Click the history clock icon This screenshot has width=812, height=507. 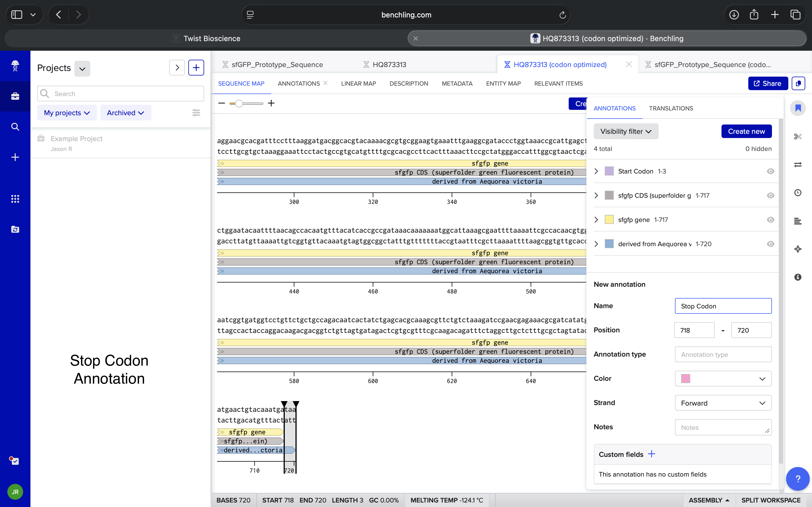(x=798, y=193)
